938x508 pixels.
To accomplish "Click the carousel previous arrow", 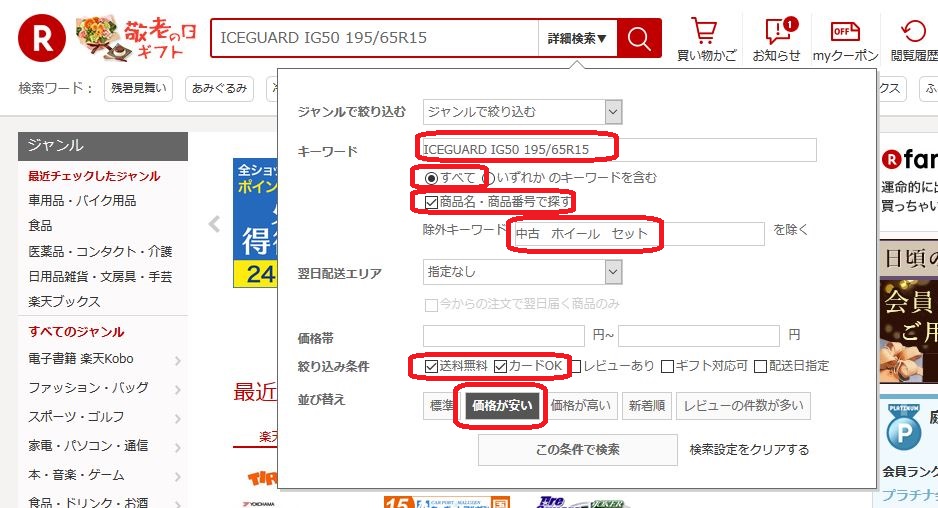I will 214,224.
